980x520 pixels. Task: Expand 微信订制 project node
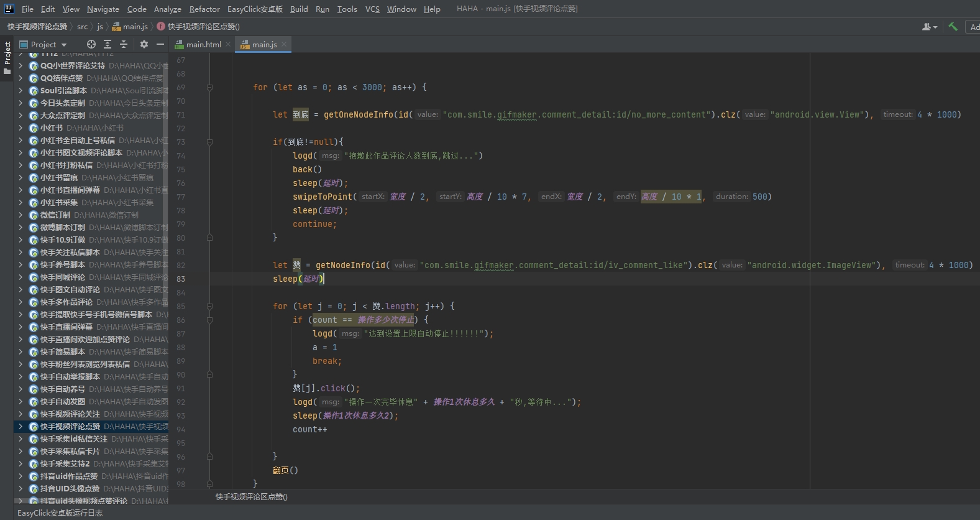coord(21,215)
